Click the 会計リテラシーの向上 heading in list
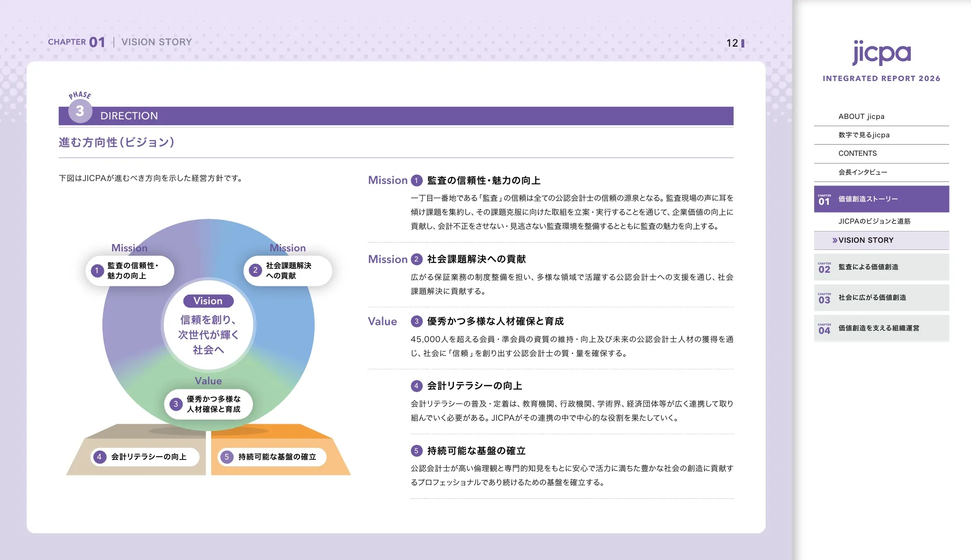Viewport: 971px width, 560px height. (474, 386)
